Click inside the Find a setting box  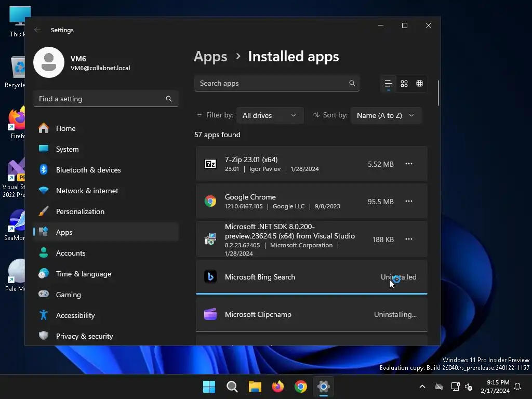tap(106, 99)
